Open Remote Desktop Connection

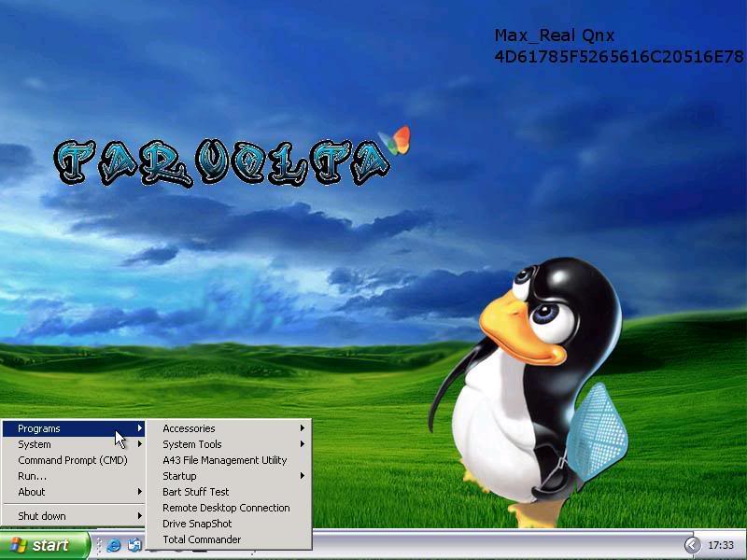click(x=229, y=508)
